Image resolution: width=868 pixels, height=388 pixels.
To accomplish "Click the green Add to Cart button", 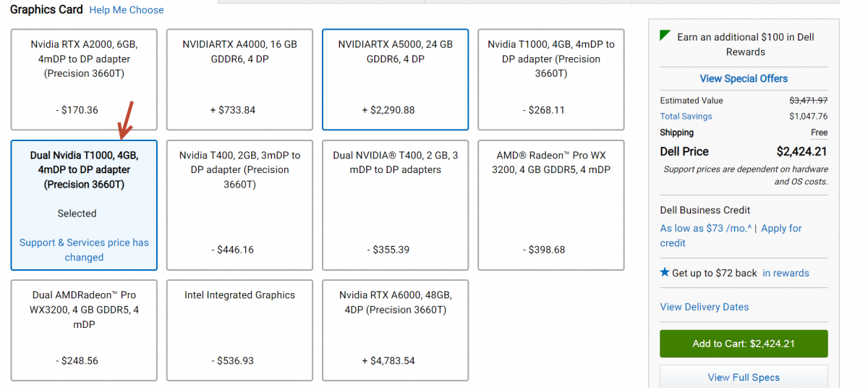I will click(x=744, y=344).
